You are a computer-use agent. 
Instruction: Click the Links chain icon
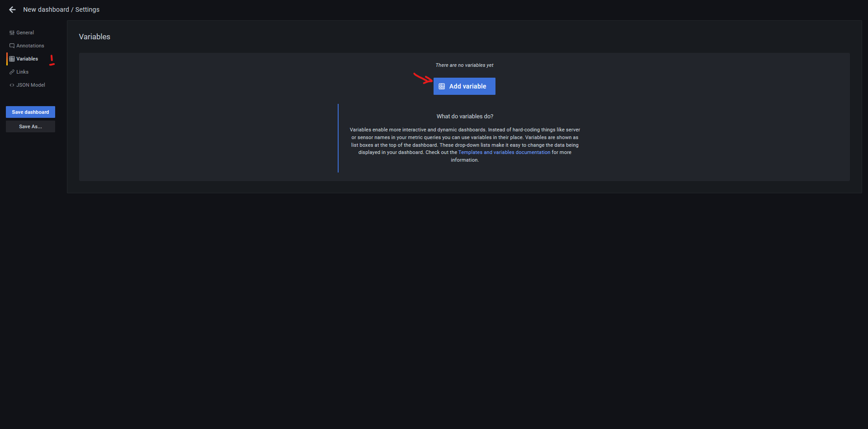pyautogui.click(x=12, y=72)
